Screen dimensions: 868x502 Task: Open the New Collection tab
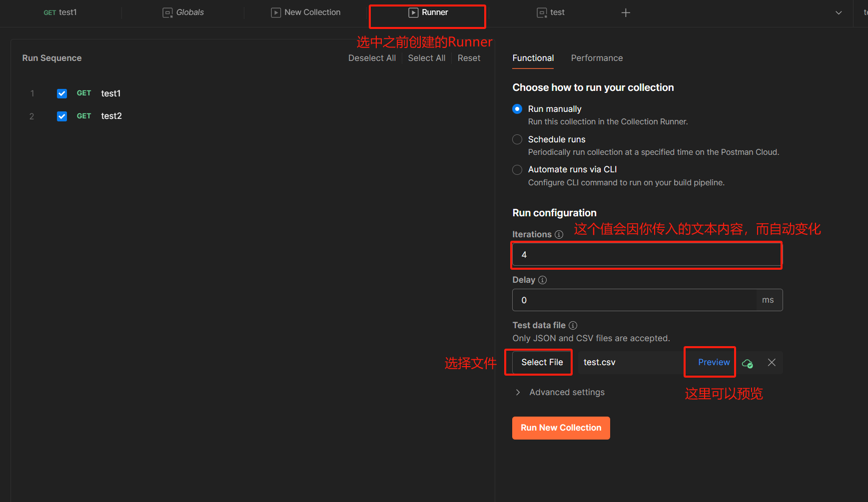(306, 12)
